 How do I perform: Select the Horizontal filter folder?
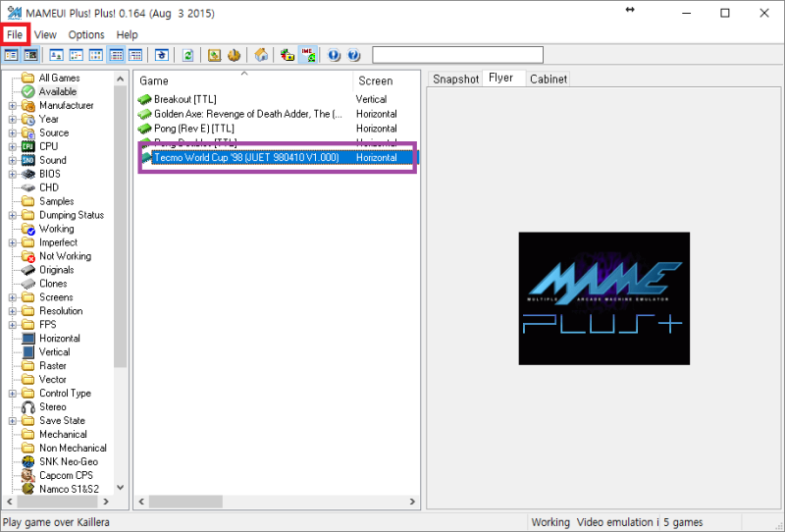click(x=60, y=339)
